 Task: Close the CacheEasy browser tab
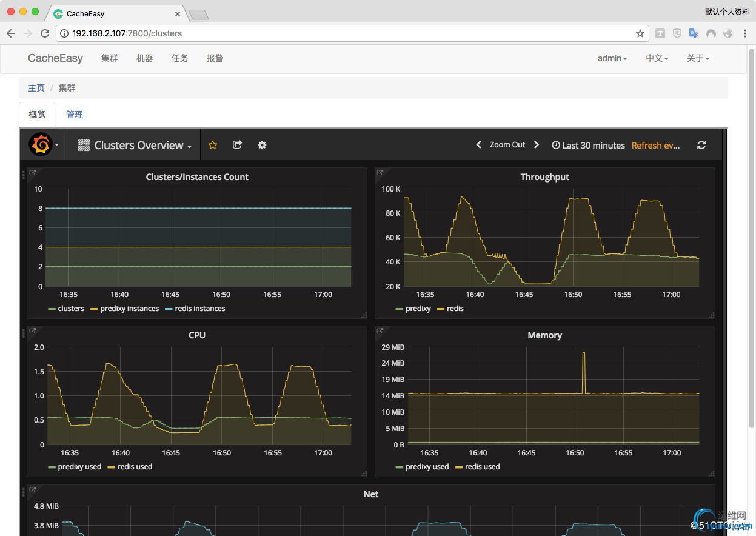tap(178, 13)
